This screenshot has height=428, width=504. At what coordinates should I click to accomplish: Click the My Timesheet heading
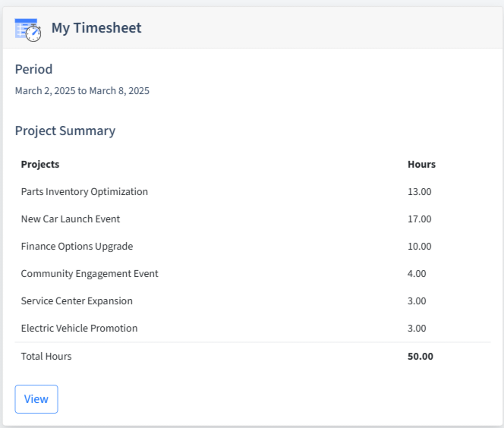pos(96,28)
